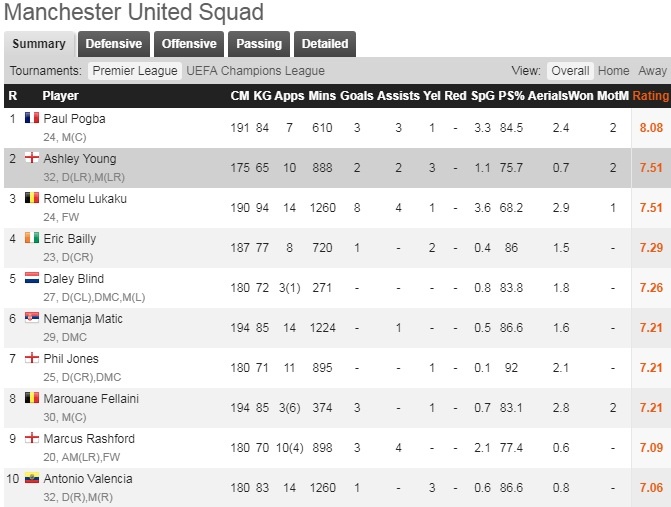Sort the table by Goals column
This screenshot has width=671, height=507.
356,96
